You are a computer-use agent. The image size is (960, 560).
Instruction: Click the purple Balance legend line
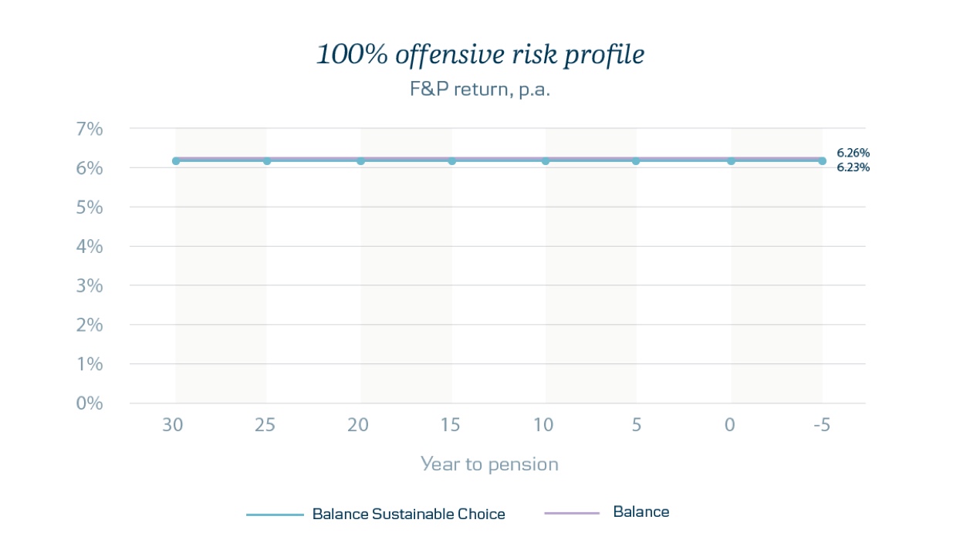(x=572, y=513)
